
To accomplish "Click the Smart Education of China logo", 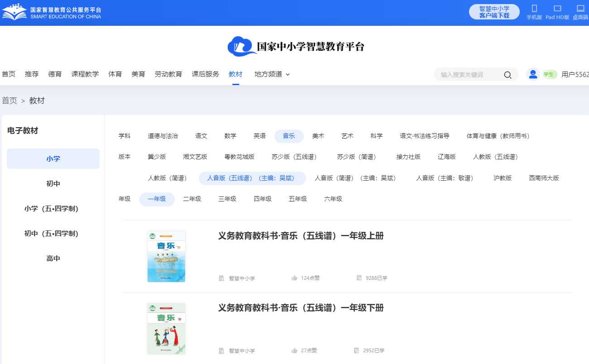I will (x=52, y=13).
